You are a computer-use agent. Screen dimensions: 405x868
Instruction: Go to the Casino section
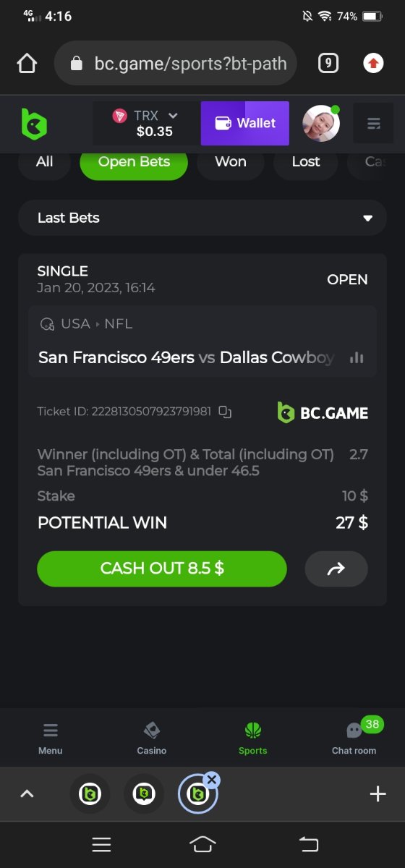[152, 738]
